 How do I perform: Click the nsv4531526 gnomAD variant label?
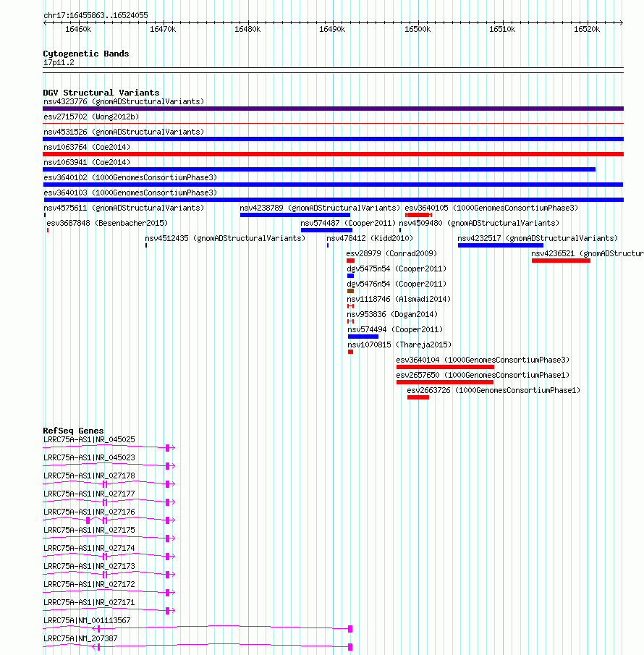(x=124, y=132)
